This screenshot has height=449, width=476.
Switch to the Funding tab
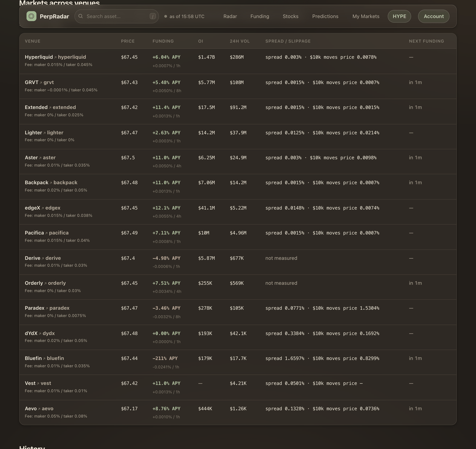[260, 16]
